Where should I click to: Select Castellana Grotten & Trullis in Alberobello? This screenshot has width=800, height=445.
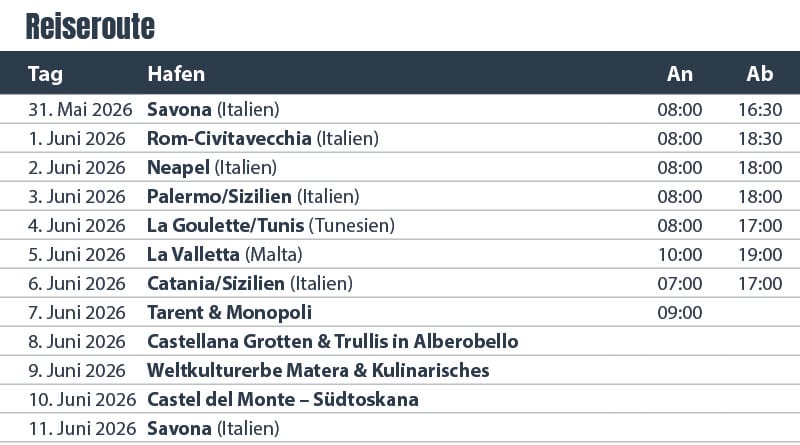click(x=332, y=342)
